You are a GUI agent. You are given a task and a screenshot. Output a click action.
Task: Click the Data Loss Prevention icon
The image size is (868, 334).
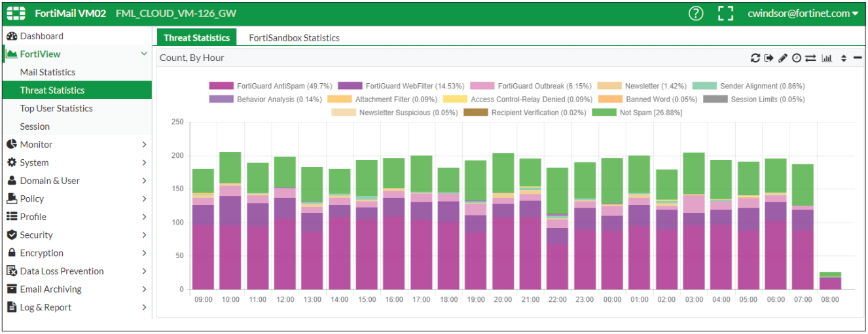click(x=11, y=271)
